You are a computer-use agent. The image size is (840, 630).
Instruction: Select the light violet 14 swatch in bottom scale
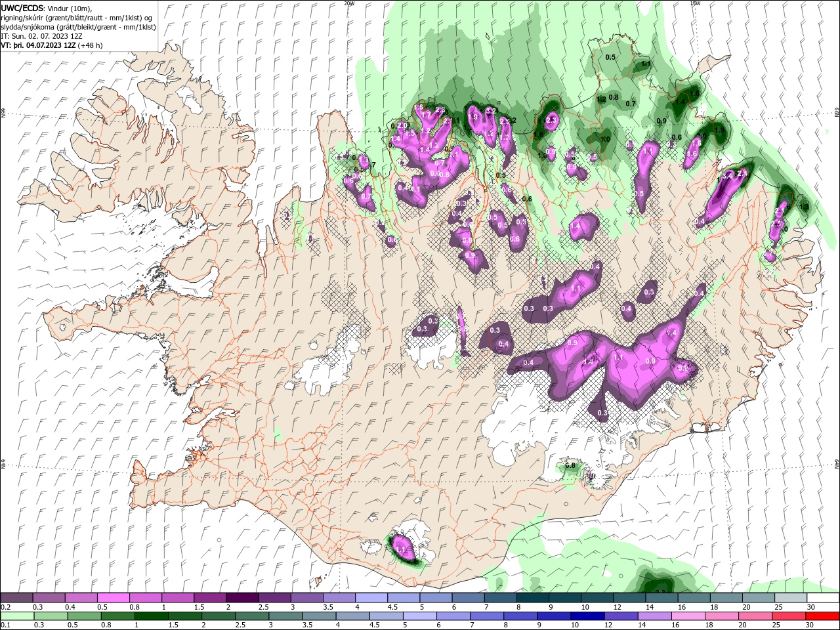tap(654, 616)
